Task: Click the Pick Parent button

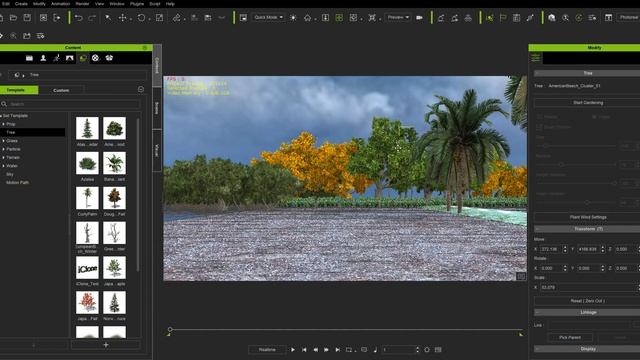Action: click(x=570, y=338)
